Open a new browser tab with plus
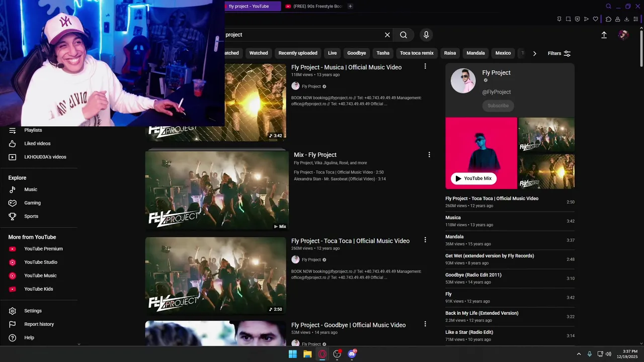 click(x=350, y=6)
